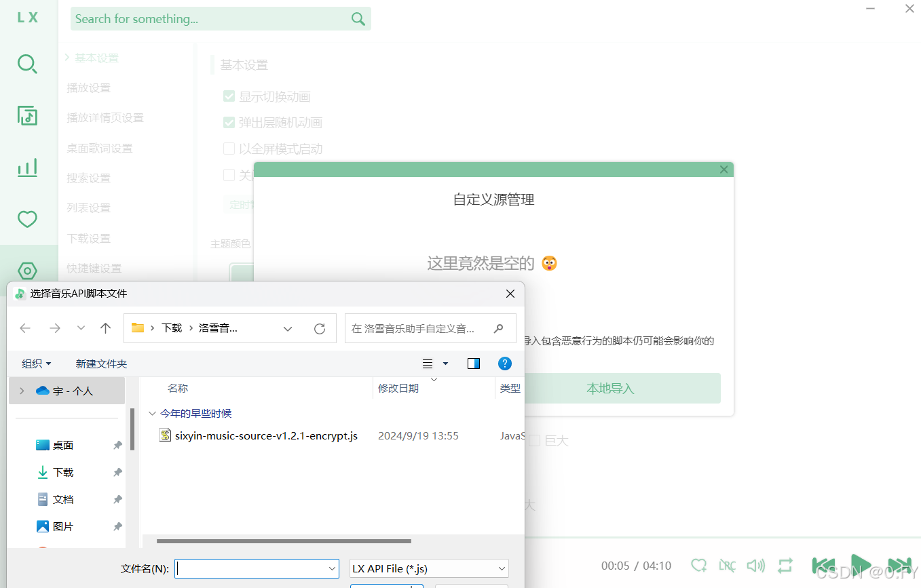921x588 pixels.
Task: Open 图片 in the navigation pane
Action: pyautogui.click(x=63, y=526)
